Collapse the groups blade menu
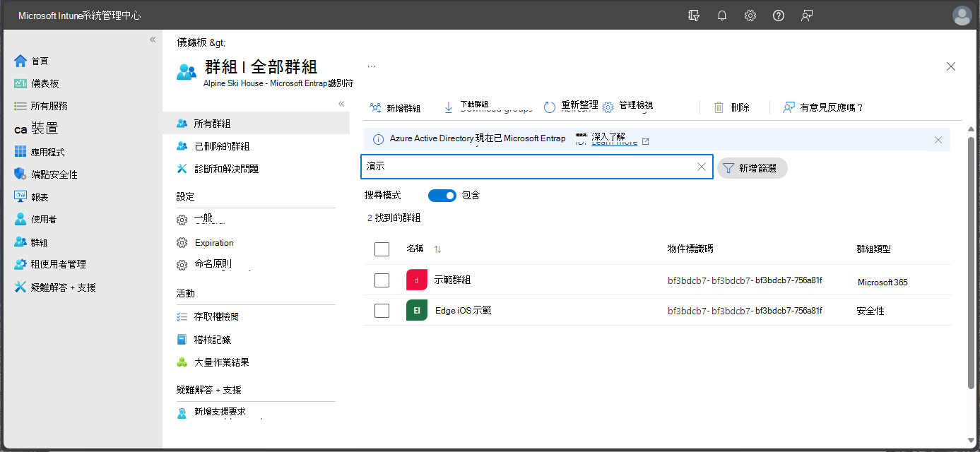980x452 pixels. (x=341, y=104)
